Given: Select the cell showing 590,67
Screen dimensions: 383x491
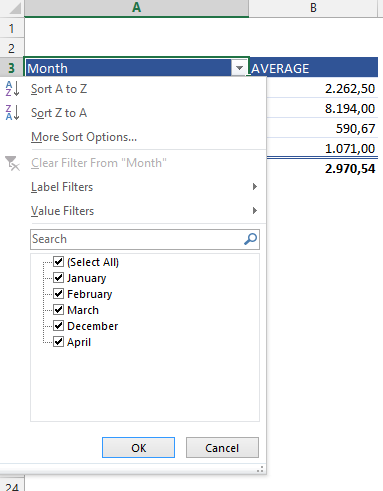Looking at the screenshot, I should tap(322, 128).
